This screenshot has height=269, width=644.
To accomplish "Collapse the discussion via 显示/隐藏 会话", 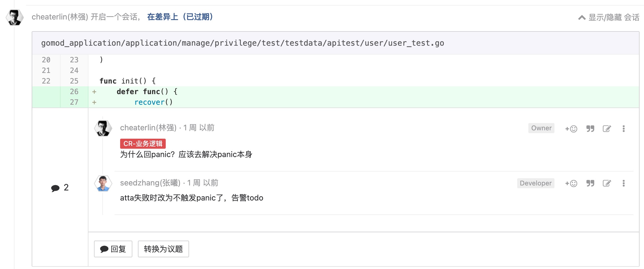I will tap(609, 18).
